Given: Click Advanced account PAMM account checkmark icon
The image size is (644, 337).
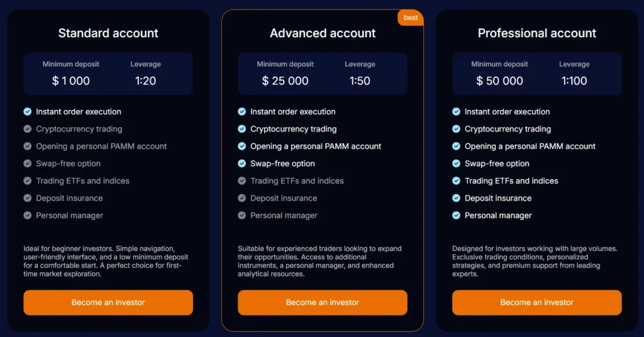Looking at the screenshot, I should 242,146.
